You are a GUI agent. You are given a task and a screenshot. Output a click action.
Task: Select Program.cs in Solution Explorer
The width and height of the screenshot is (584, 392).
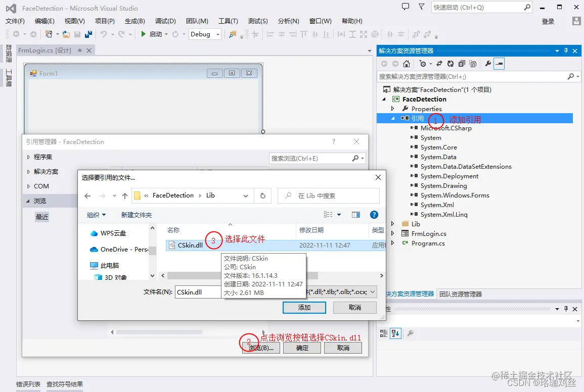point(428,243)
